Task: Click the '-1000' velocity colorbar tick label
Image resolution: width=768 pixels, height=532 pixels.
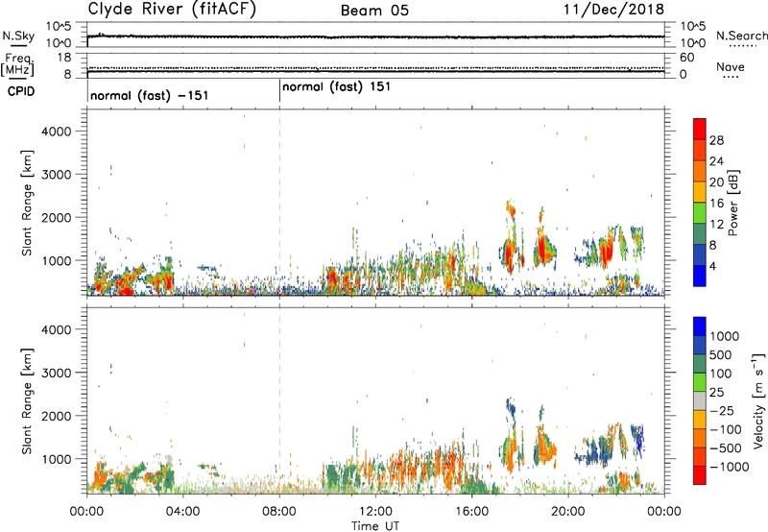Action: click(730, 467)
